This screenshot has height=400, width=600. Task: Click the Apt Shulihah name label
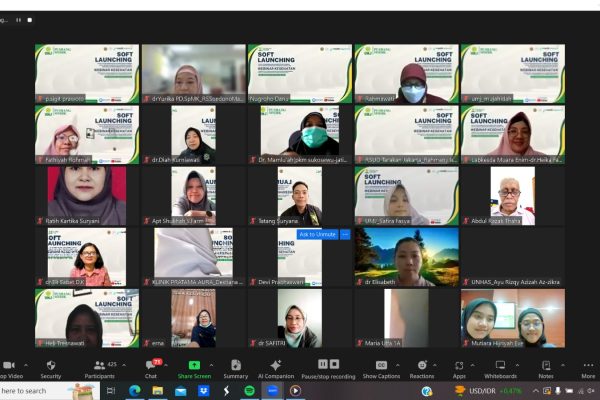coord(179,221)
